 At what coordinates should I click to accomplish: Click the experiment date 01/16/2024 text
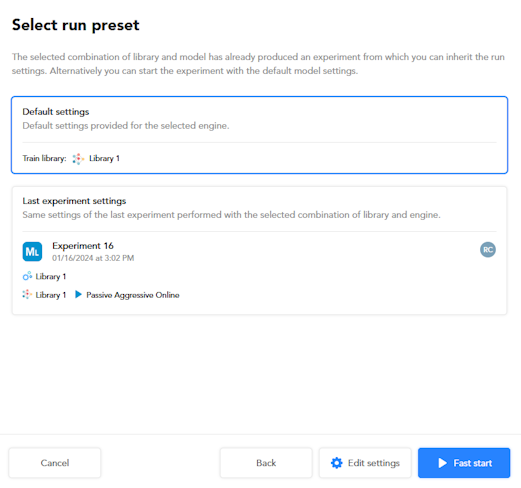coord(93,258)
